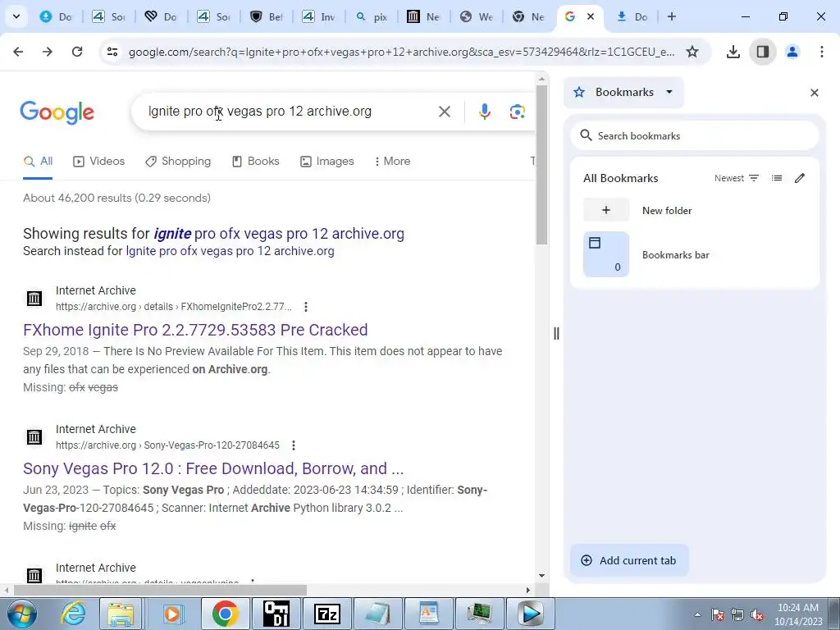Close the active Google tab
This screenshot has height=630, width=840.
coord(591,16)
